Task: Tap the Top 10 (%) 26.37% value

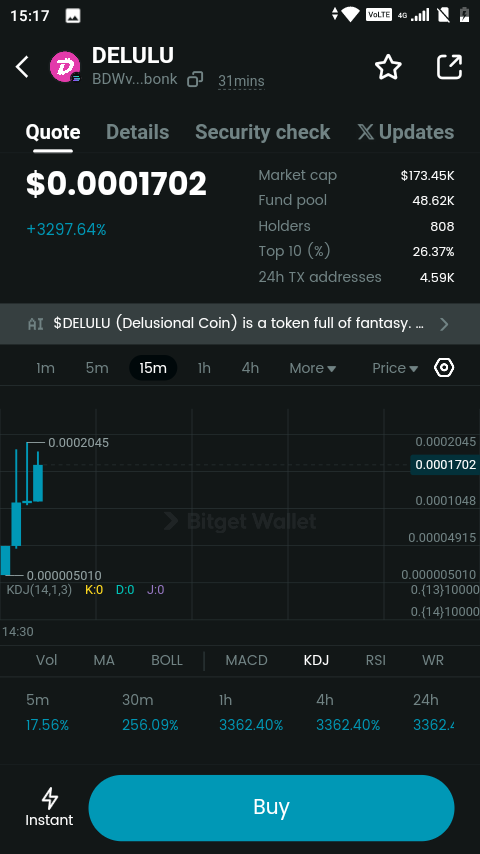Action: 433,251
